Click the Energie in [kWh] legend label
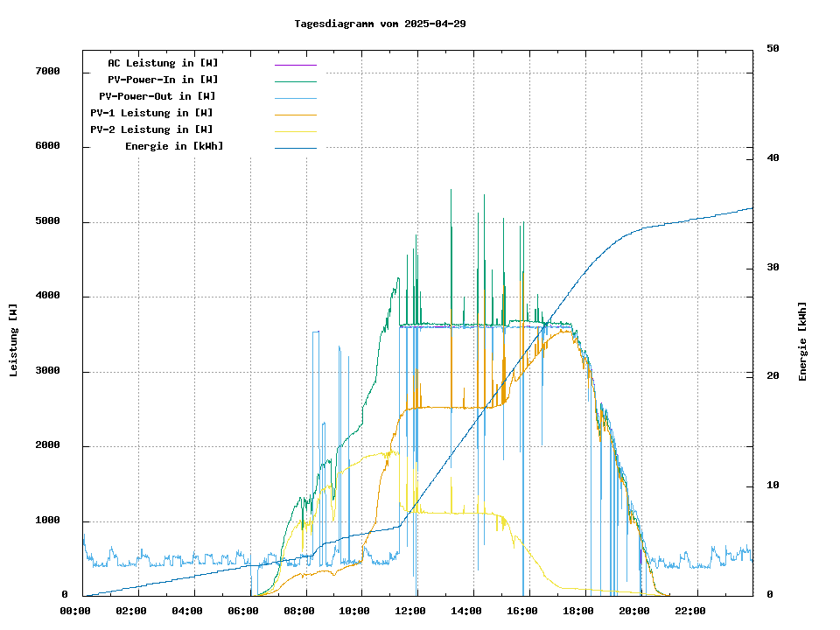 tap(174, 146)
